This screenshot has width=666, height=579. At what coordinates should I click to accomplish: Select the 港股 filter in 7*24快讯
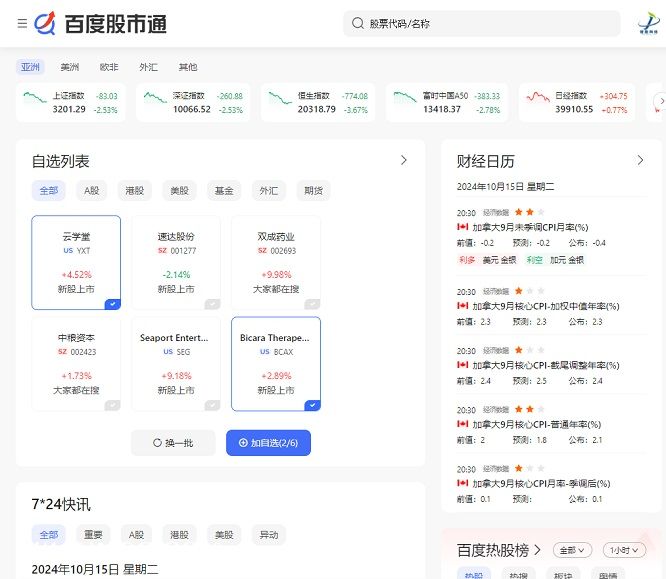[179, 535]
